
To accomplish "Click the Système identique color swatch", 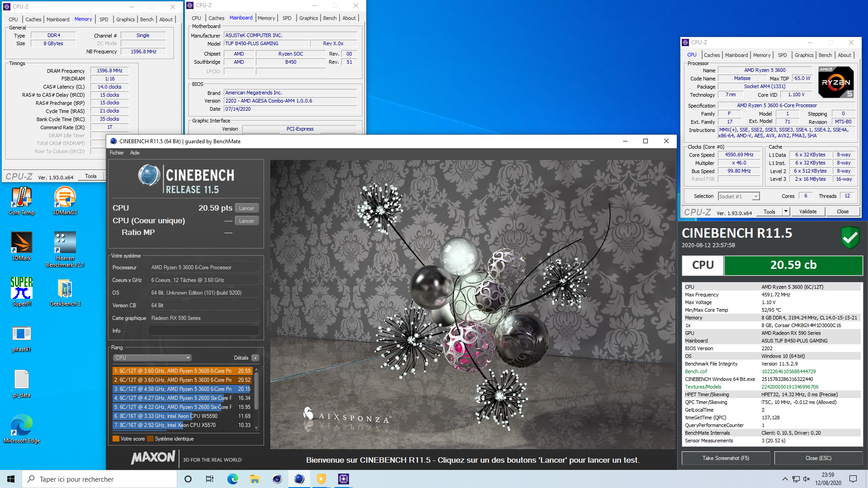I will point(150,439).
